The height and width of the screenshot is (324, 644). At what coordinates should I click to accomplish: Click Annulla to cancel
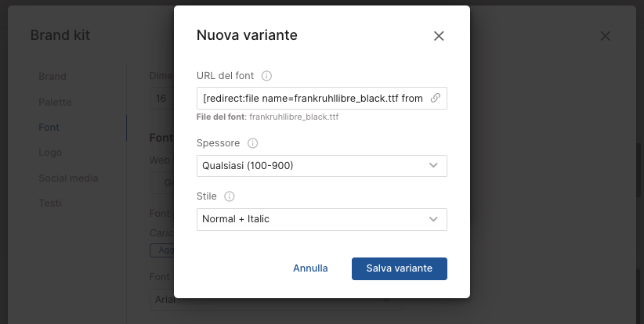(310, 268)
